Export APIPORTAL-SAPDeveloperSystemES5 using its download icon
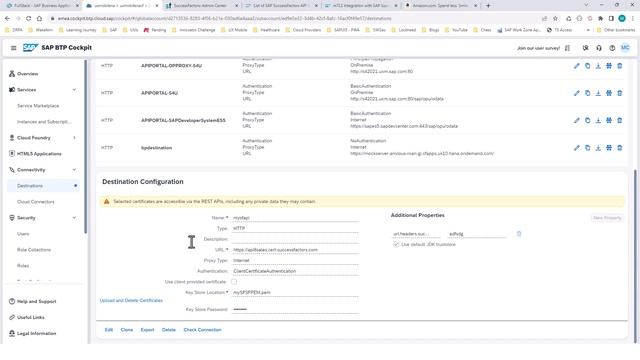640x360 pixels. click(x=598, y=120)
